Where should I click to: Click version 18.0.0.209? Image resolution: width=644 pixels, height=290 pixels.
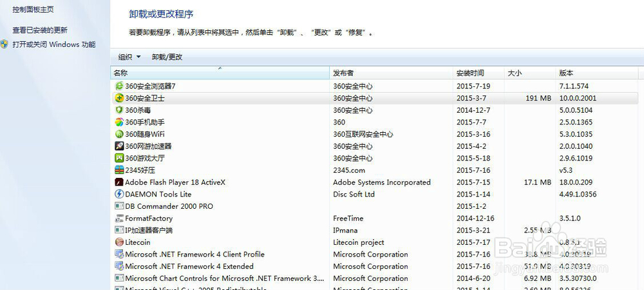click(576, 182)
